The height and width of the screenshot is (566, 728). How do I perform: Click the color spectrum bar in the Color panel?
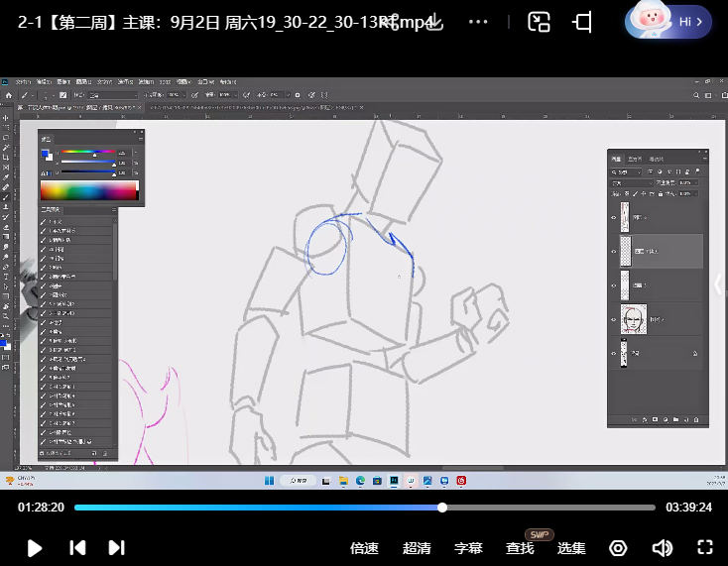[x=89, y=191]
